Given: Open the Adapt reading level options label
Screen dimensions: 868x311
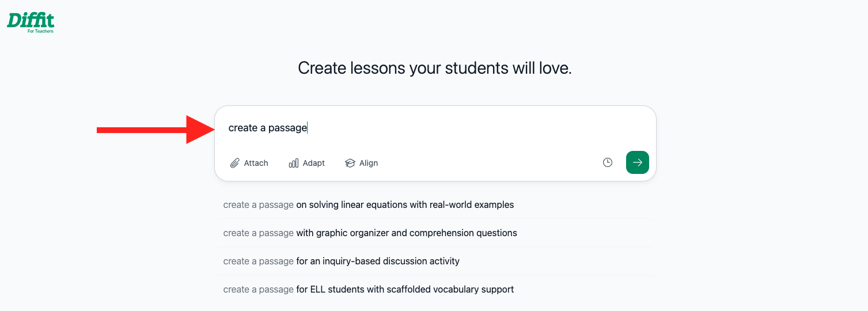Looking at the screenshot, I should coord(314,163).
